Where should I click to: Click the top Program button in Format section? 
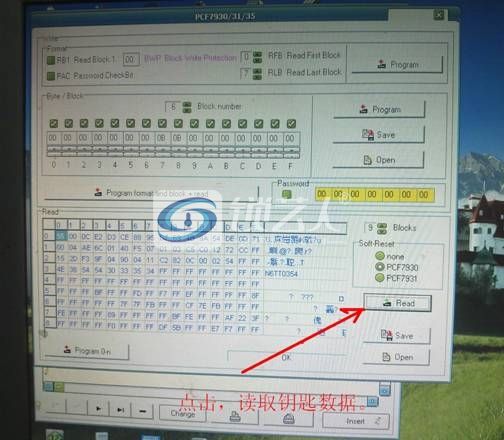[397, 64]
